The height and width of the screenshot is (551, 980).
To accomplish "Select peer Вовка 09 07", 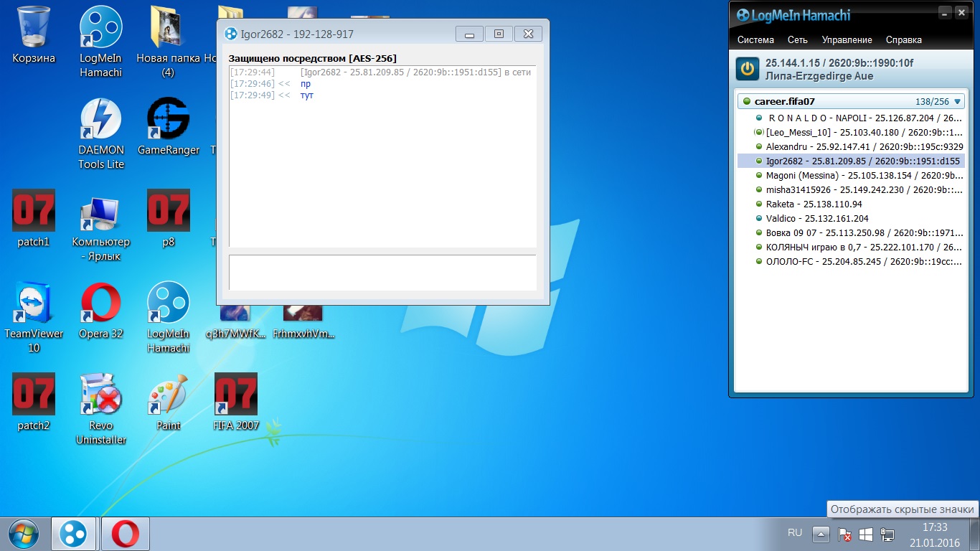I will coord(851,232).
